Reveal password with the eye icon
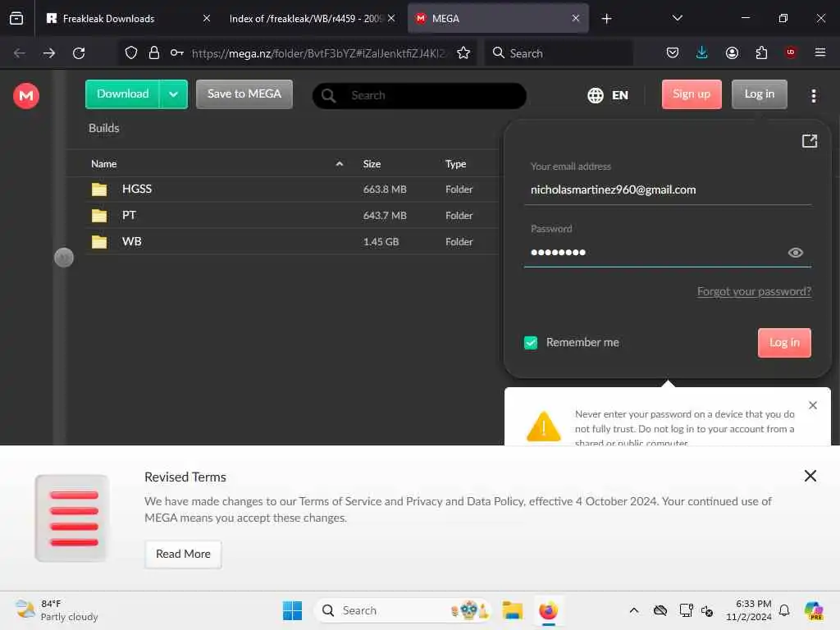The image size is (840, 630). [x=795, y=253]
